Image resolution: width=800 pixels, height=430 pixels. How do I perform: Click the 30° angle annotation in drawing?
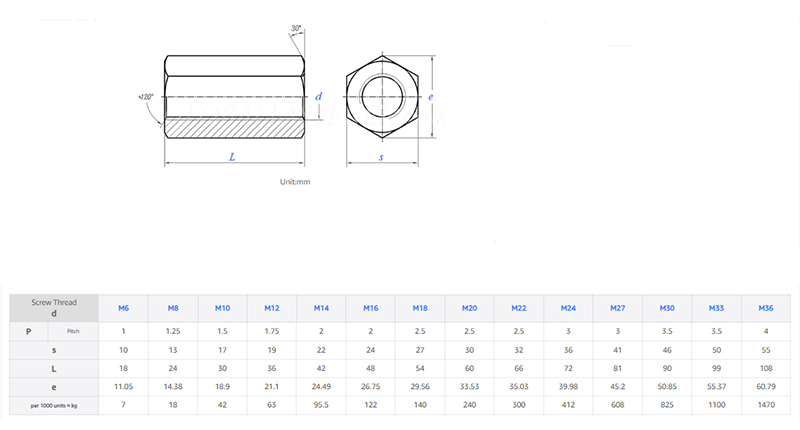point(297,28)
